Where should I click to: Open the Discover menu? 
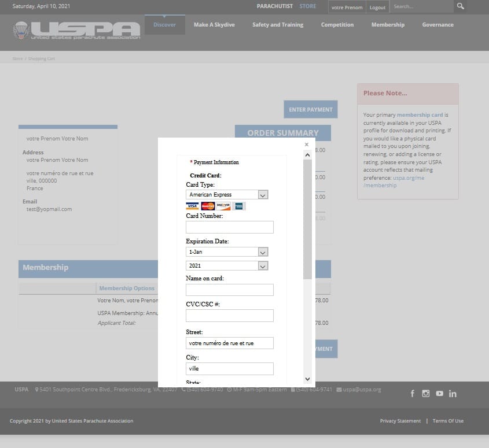(x=165, y=25)
